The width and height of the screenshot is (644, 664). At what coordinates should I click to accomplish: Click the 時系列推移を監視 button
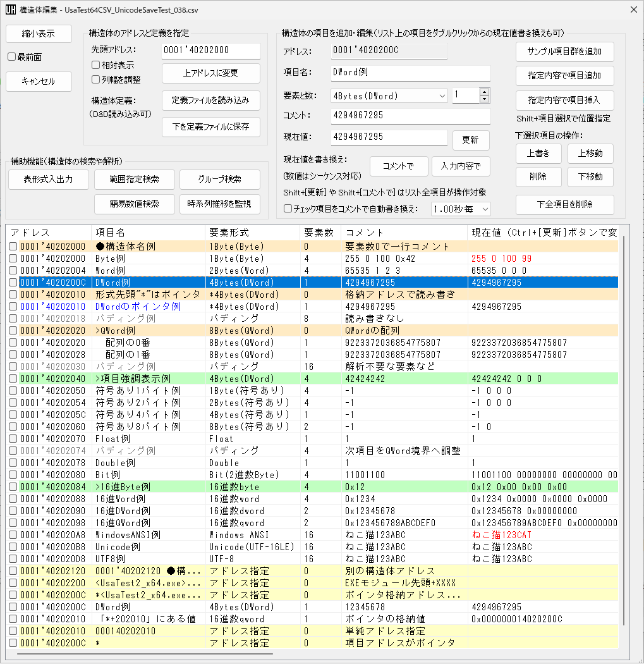[219, 204]
